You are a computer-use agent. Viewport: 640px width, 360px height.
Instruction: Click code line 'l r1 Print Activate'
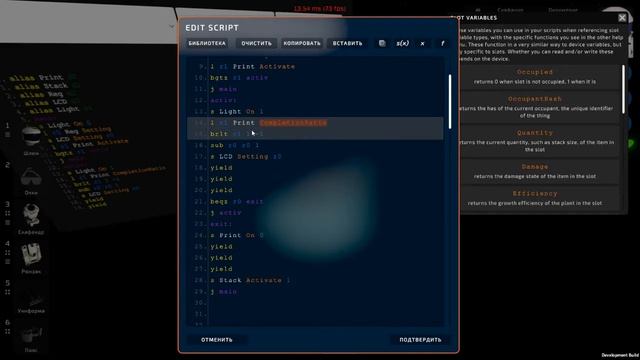[x=252, y=67]
